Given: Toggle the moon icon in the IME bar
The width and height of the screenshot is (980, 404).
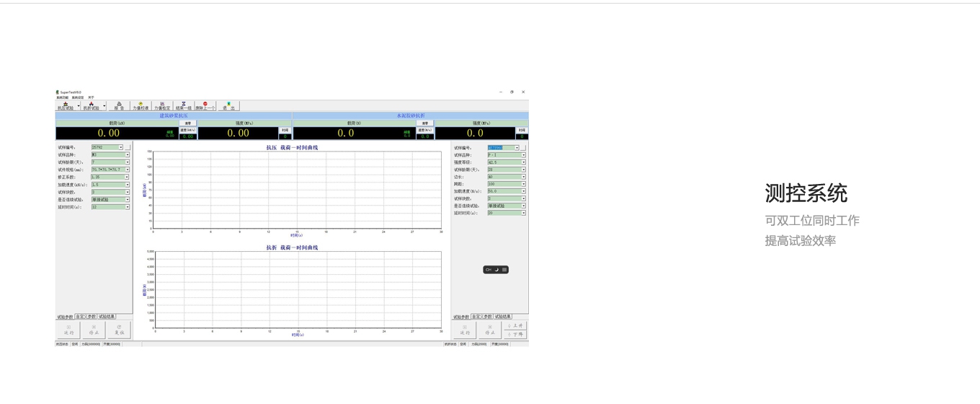Looking at the screenshot, I should click(496, 270).
